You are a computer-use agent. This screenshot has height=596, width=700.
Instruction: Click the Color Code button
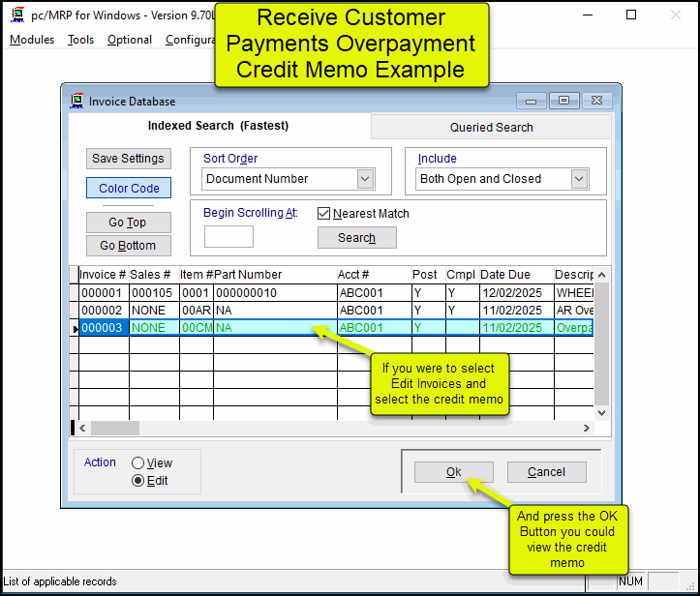pos(129,189)
